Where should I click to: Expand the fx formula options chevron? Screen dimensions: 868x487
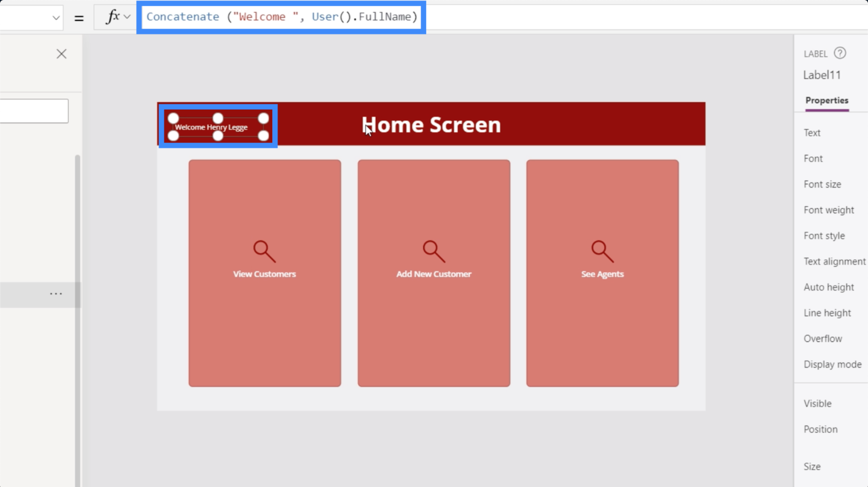click(x=127, y=17)
